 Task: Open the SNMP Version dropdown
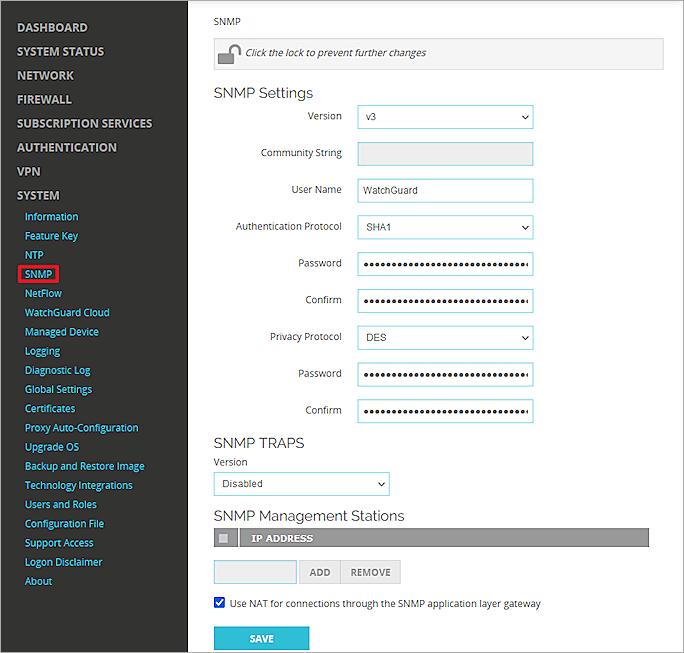click(x=444, y=117)
